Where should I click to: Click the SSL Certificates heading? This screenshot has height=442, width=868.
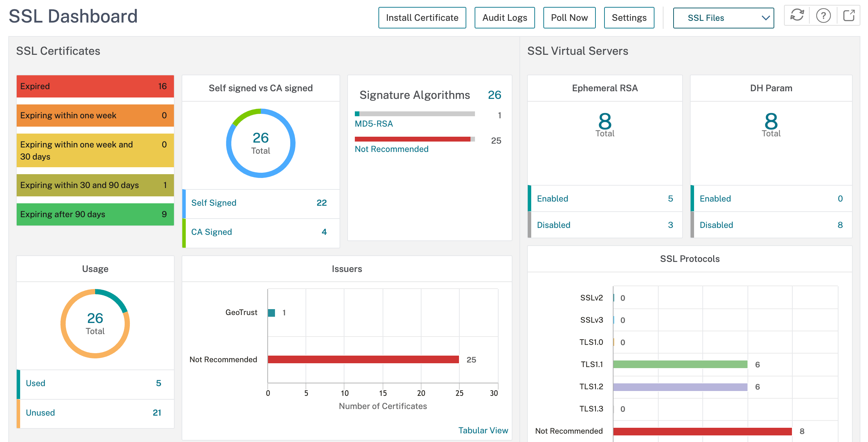(58, 51)
